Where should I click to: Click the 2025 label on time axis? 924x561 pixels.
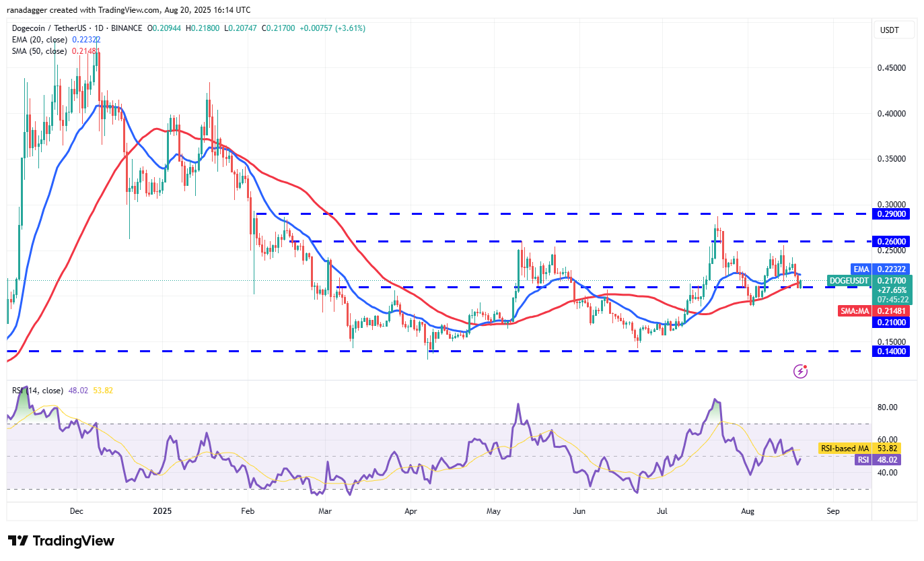(x=162, y=511)
